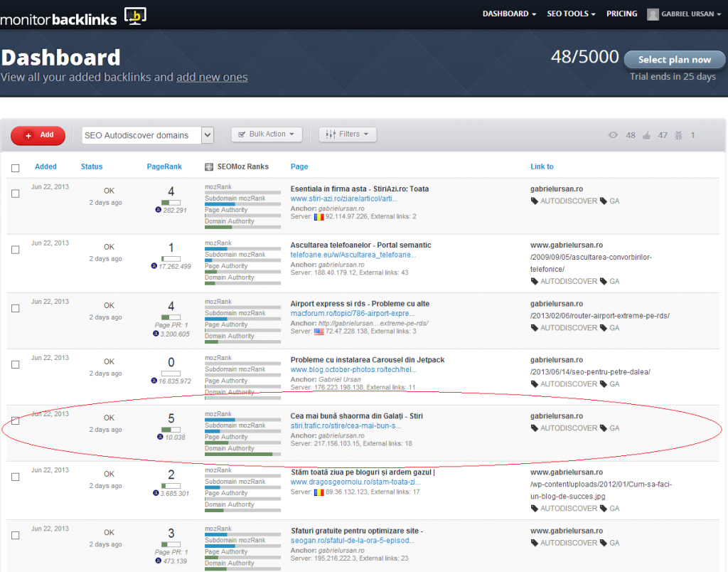Click the SEOMoz Ranks column icon
This screenshot has height=572, width=728.
tap(209, 166)
